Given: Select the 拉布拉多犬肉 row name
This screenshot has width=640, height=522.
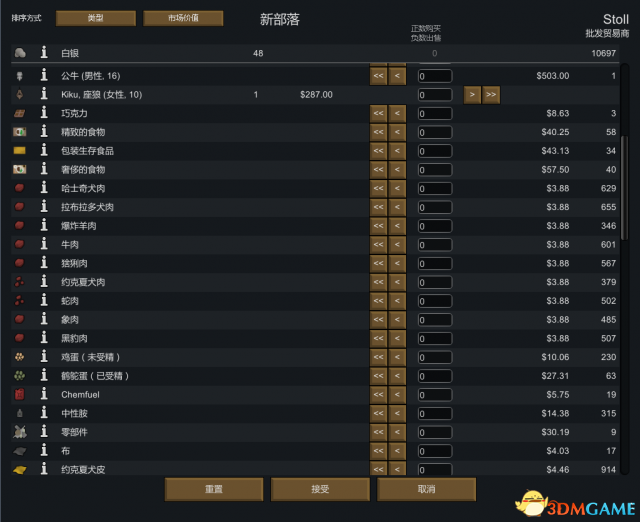Looking at the screenshot, I should coord(87,207).
